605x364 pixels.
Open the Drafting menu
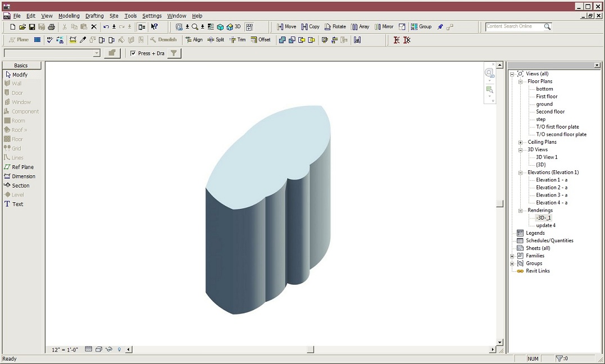point(94,16)
